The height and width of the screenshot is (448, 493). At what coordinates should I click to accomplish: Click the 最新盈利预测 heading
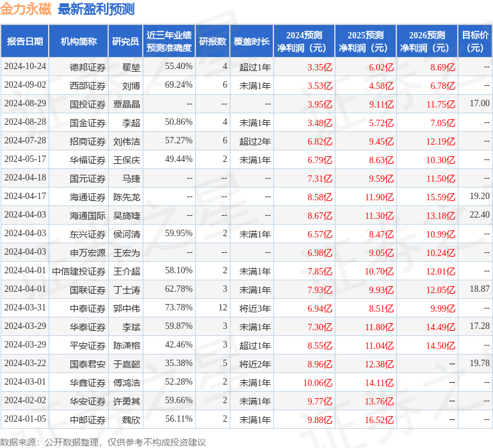[x=96, y=9]
